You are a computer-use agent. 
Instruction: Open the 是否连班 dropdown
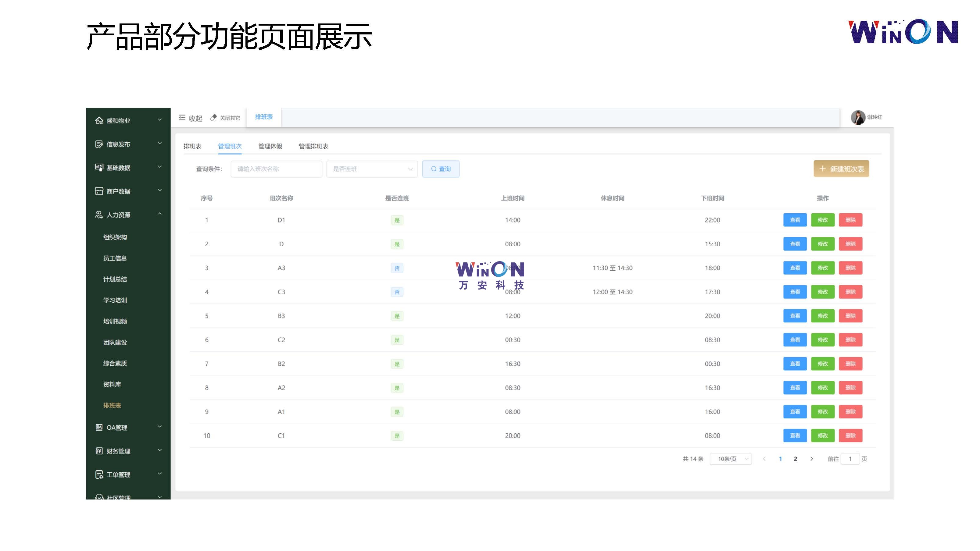tap(372, 169)
